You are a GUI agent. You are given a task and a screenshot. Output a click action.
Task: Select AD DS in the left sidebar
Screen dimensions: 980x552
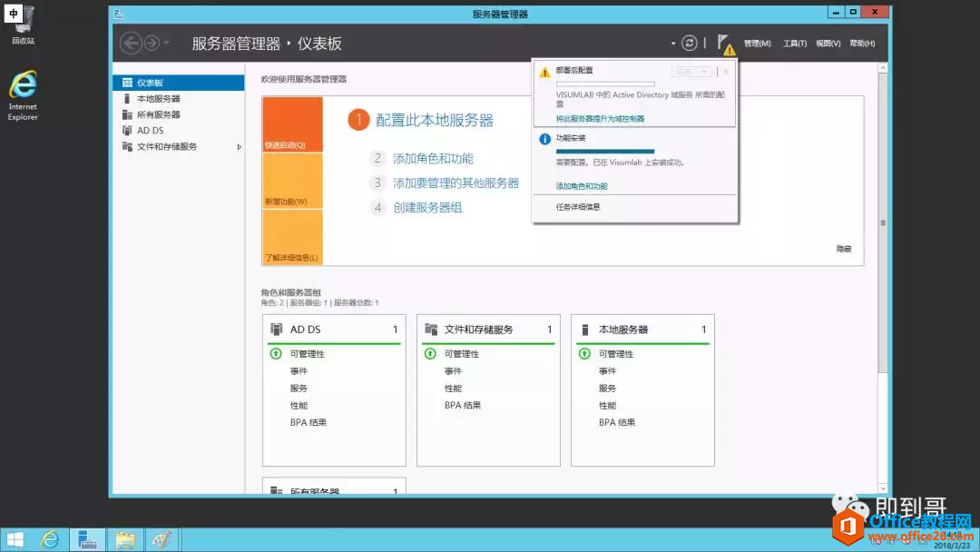click(150, 131)
